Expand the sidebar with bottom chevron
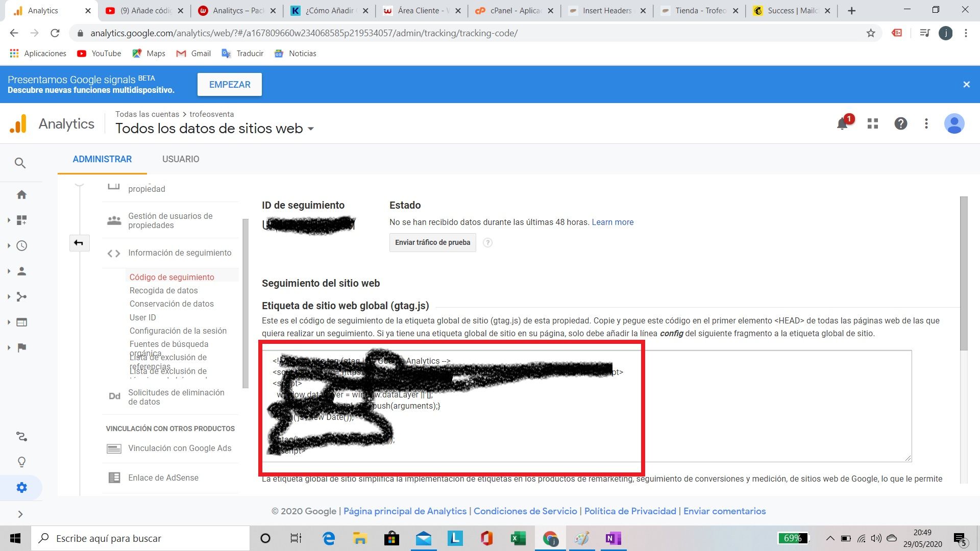The width and height of the screenshot is (980, 551). coord(20,514)
